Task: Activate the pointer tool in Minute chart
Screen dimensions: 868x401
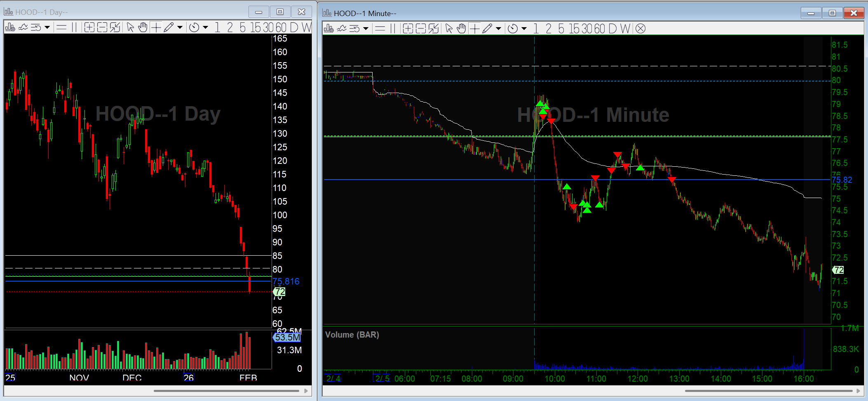Action: (449, 28)
